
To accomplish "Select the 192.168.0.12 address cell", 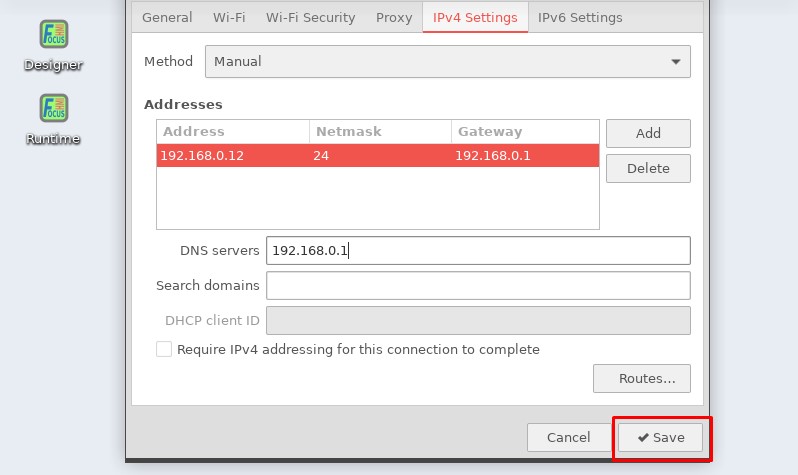I will coord(232,155).
